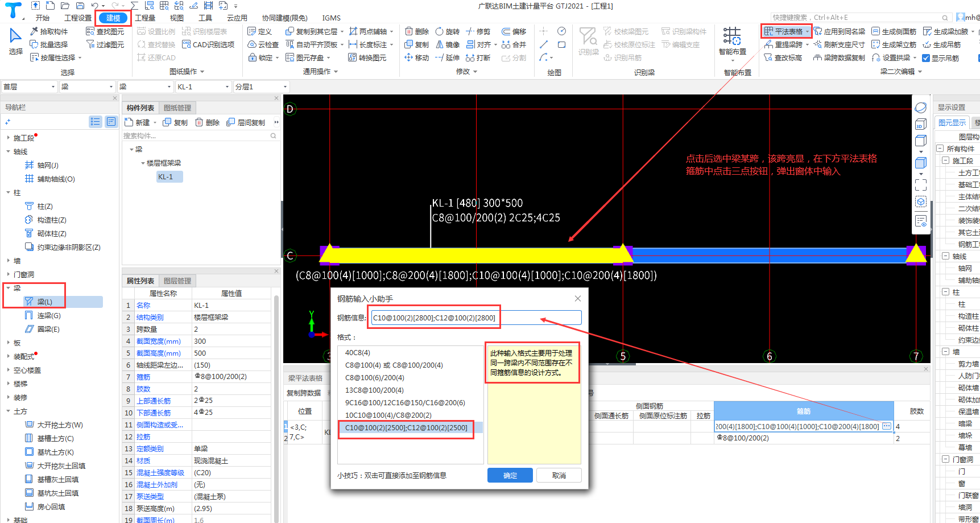Open the 云应用 ribbon tab
The width and height of the screenshot is (980, 523).
[x=237, y=18]
